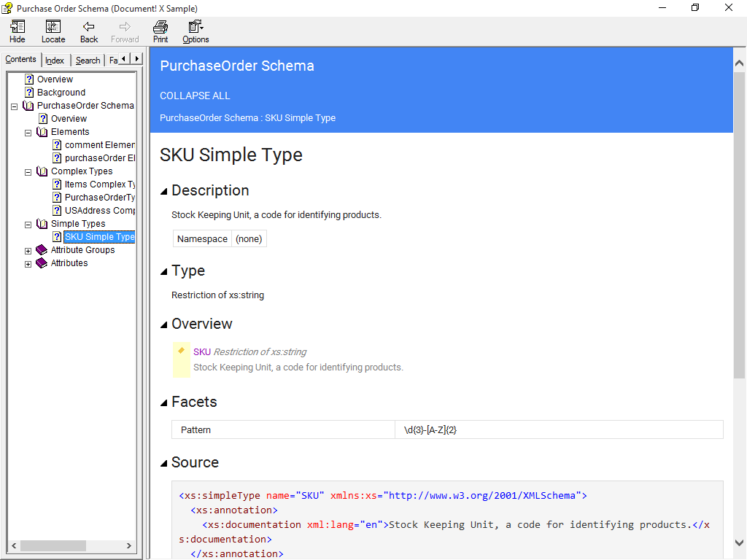Open the Items Complex Type topic
This screenshot has height=560, width=747.
point(99,184)
